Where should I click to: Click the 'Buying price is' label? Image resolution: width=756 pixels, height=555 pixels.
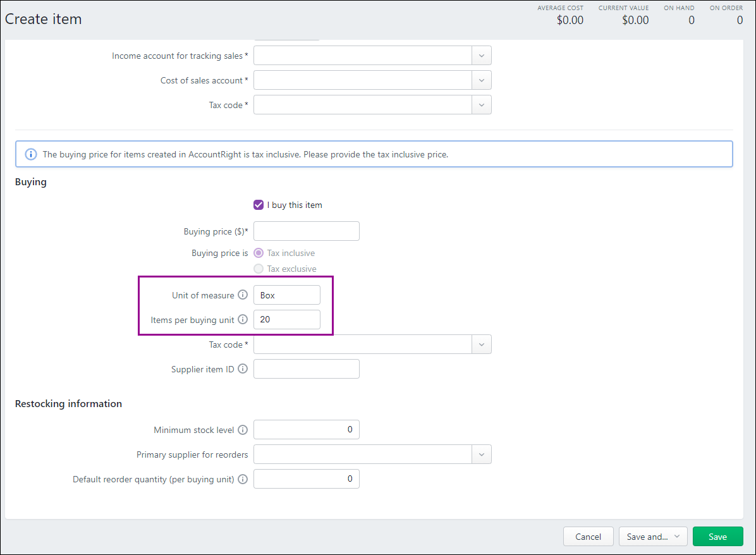(220, 253)
